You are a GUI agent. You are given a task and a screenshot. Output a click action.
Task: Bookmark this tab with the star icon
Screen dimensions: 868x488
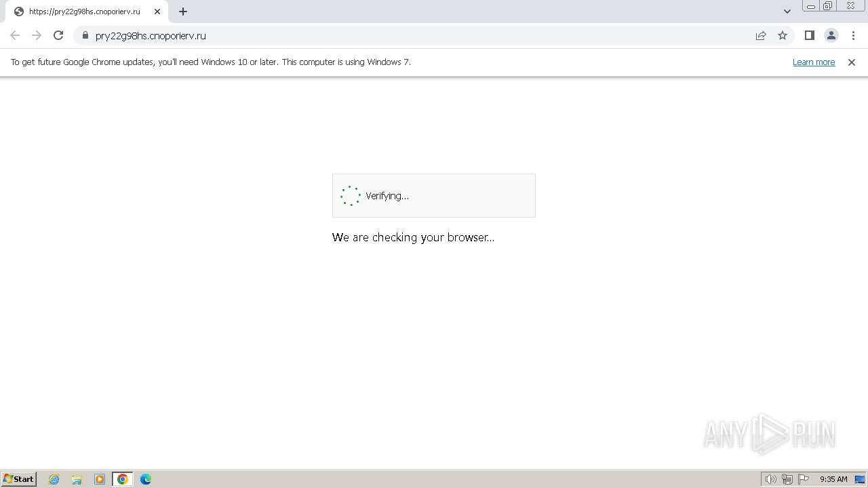[783, 35]
